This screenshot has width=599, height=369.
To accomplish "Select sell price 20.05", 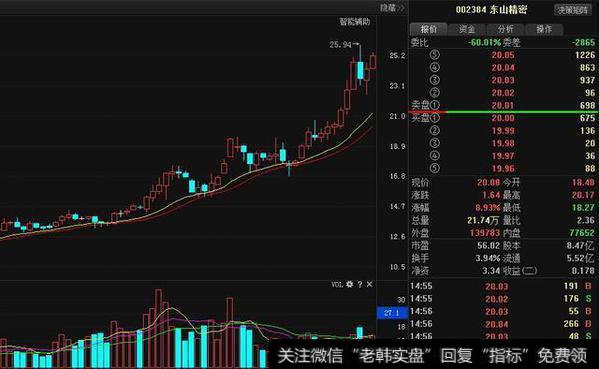I will pyautogui.click(x=503, y=55).
